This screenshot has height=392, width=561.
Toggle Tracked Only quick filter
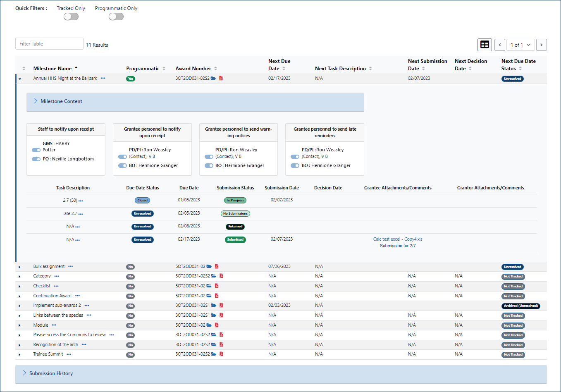coord(71,17)
